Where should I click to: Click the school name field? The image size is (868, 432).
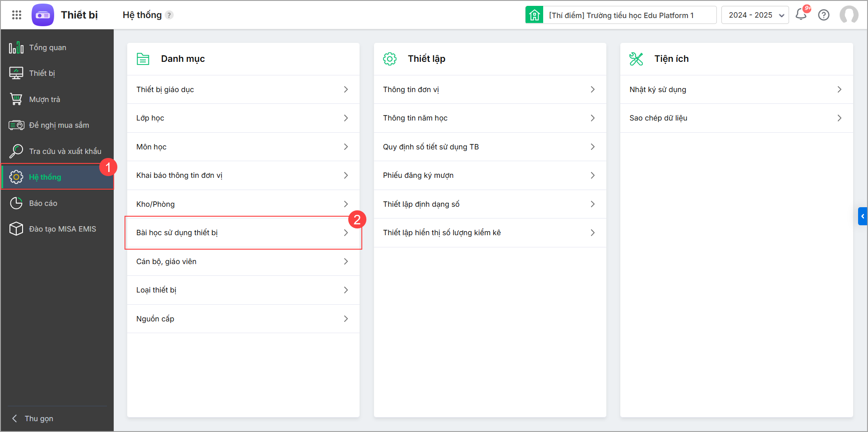[x=630, y=15]
